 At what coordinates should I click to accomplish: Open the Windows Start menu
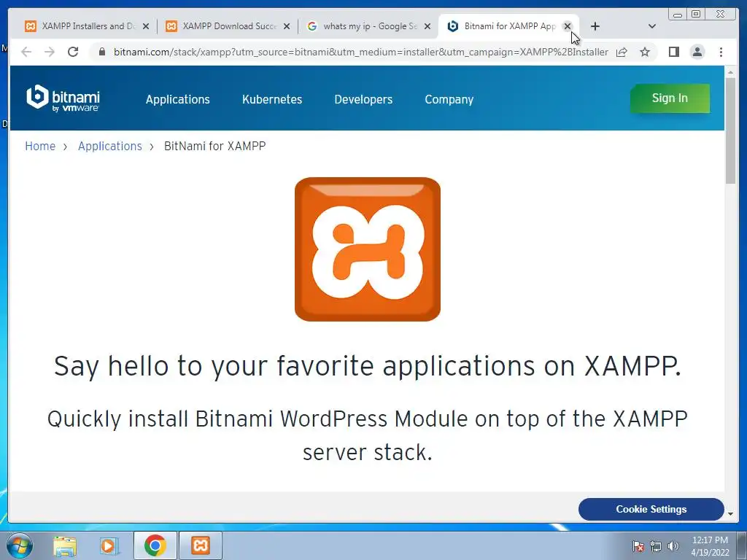tap(20, 545)
